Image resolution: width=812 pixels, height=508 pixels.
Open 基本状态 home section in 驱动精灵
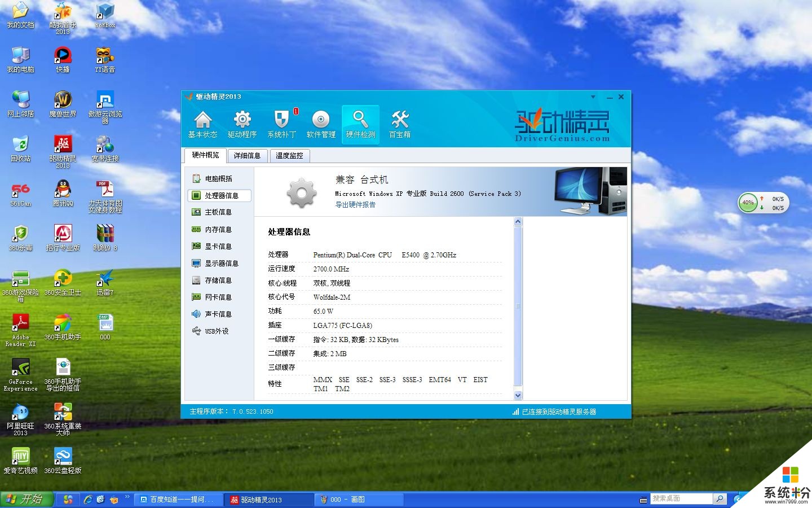point(202,124)
